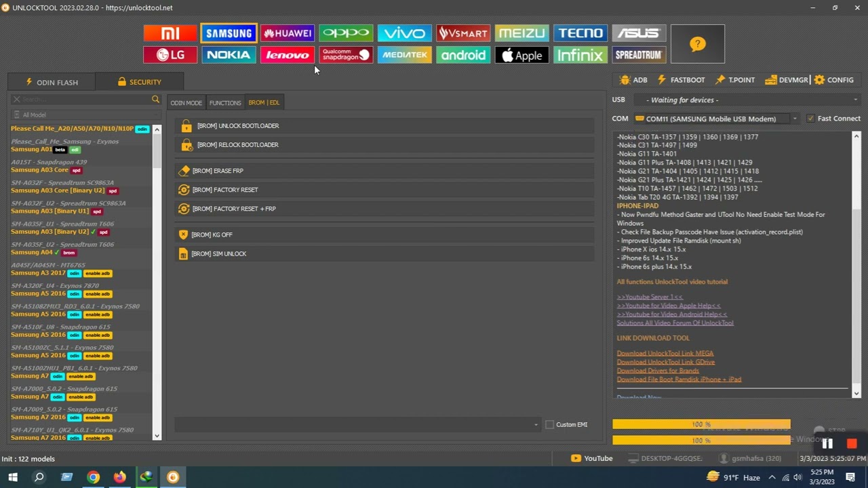Open the FUNCTIONS tab

tap(225, 102)
